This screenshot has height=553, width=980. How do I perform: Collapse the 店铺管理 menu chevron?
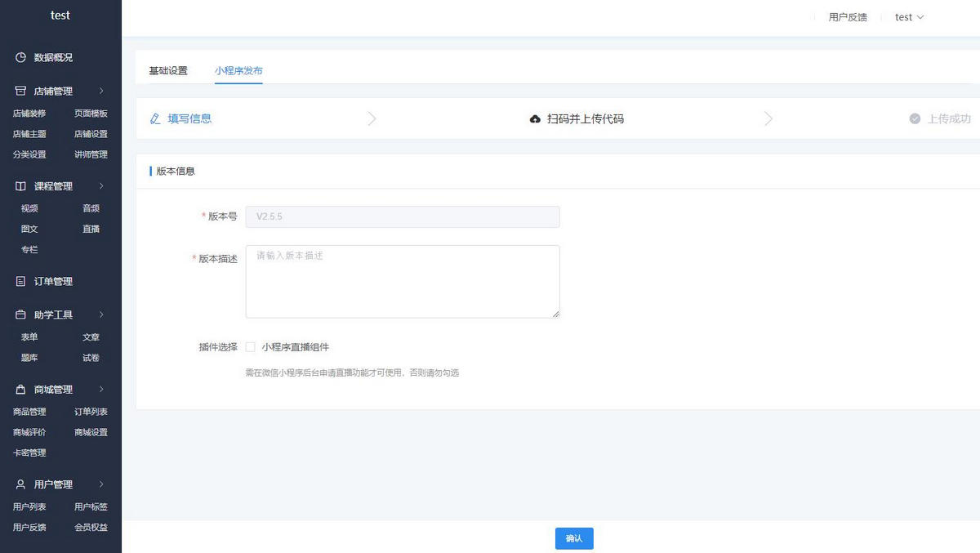click(101, 91)
